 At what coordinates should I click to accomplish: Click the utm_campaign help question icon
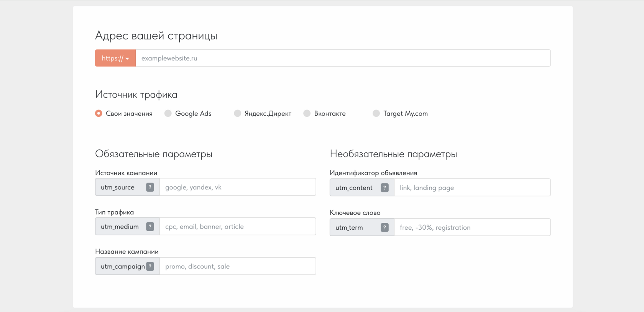pos(150,266)
